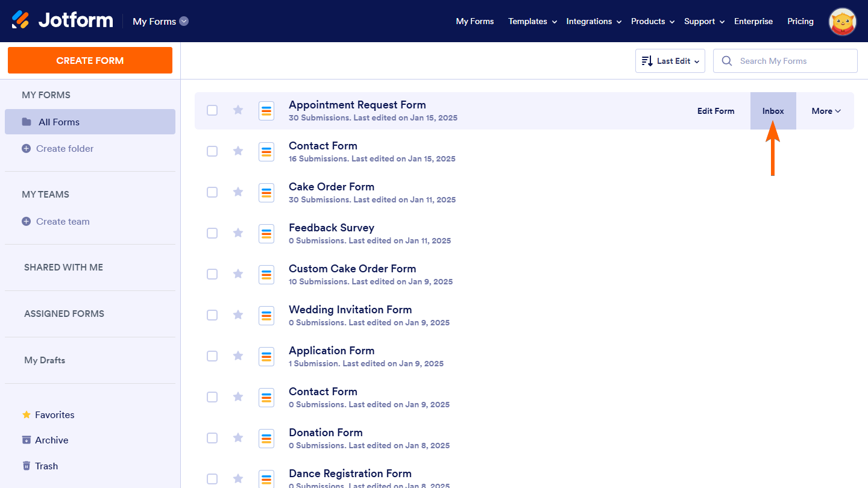Star the Donation Form
The height and width of the screenshot is (488, 868).
click(x=238, y=437)
